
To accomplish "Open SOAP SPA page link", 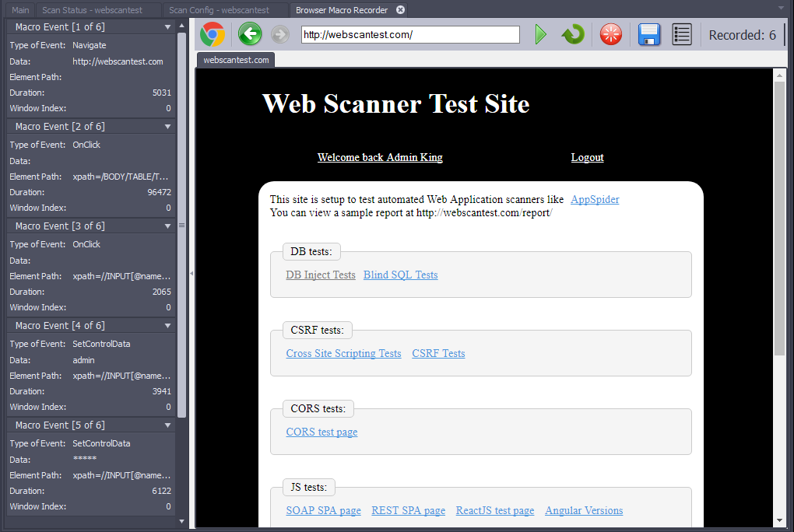I will (x=324, y=510).
